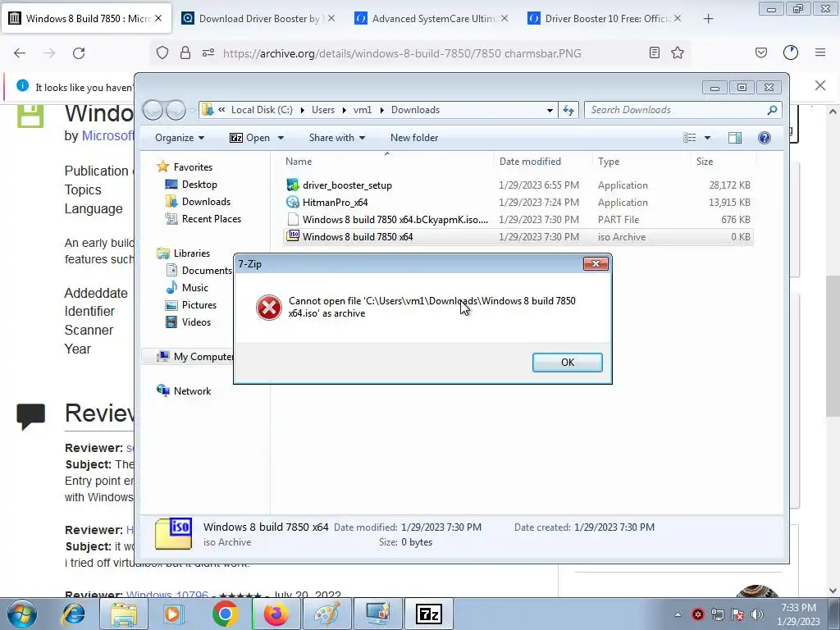Open the site permissions icon in the address bar
The image size is (840, 630).
[208, 52]
